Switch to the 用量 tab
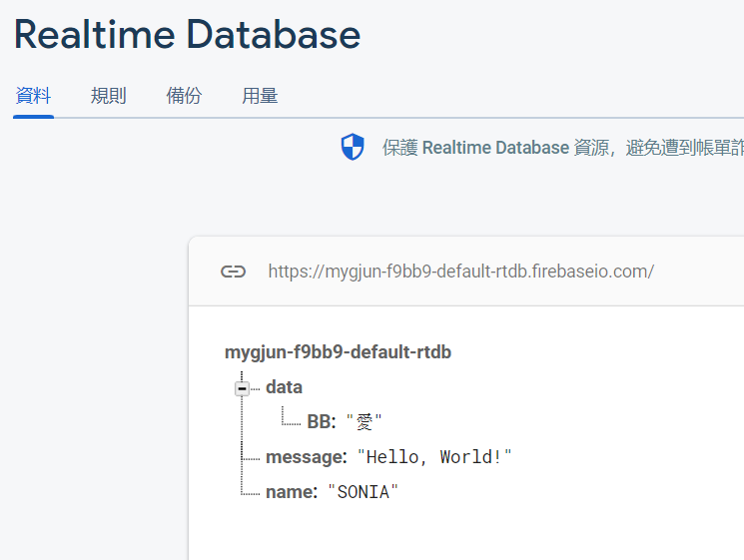Viewport: 744px width, 560px height. point(260,96)
